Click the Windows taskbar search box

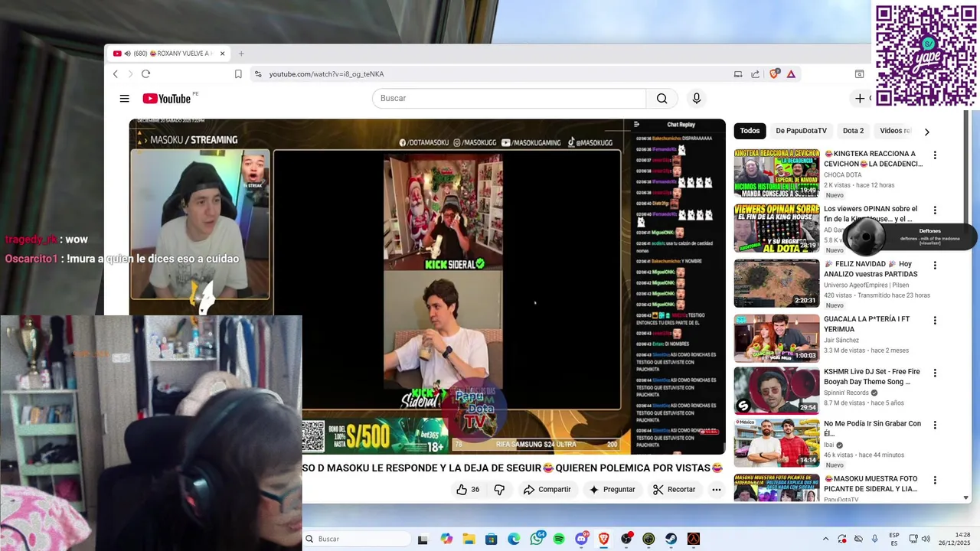[x=357, y=539]
